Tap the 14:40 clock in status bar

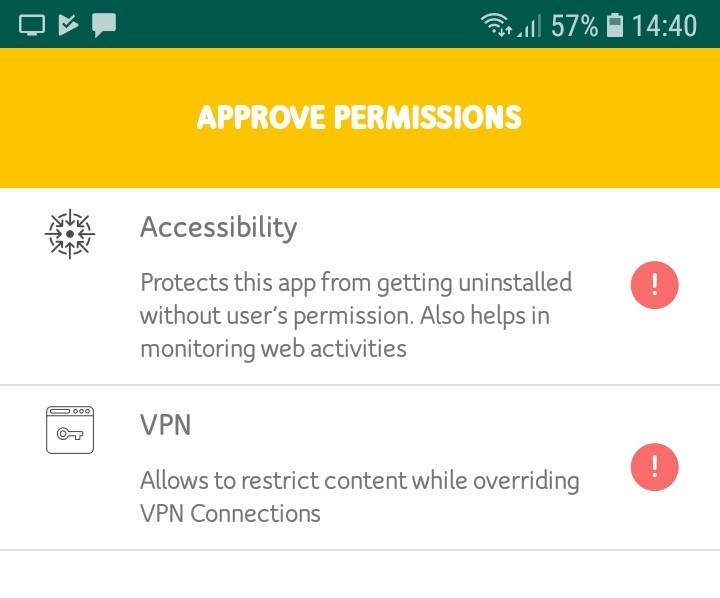664,25
